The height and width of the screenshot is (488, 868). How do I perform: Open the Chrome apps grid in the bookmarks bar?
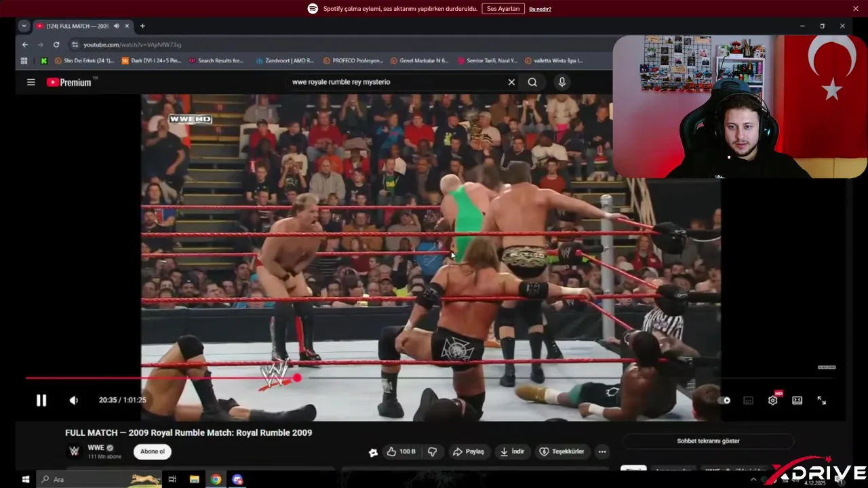coord(24,60)
